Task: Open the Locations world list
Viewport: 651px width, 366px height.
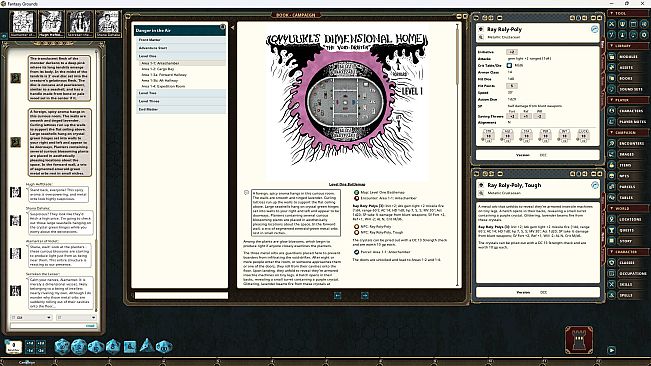Action: tap(627, 219)
